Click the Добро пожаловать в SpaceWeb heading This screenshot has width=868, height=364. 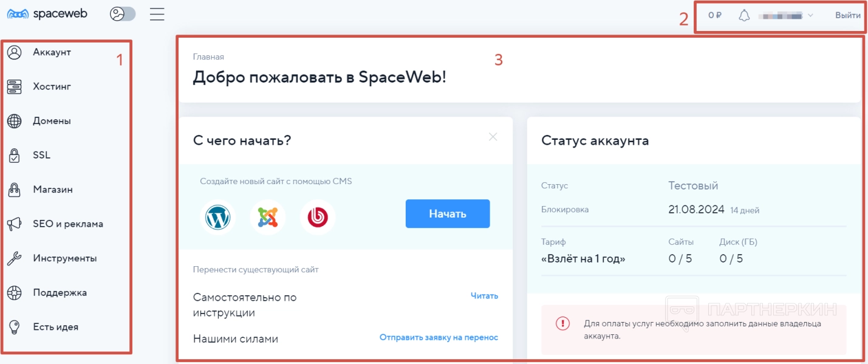(320, 77)
